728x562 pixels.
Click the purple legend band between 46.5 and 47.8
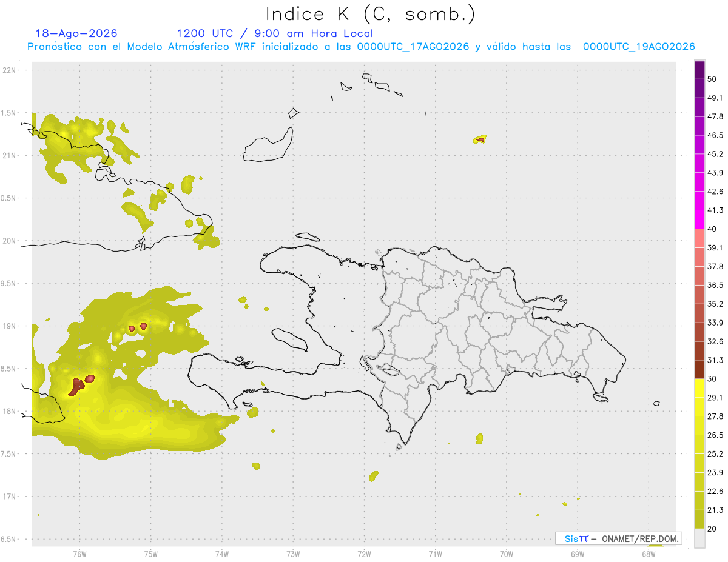pos(700,126)
